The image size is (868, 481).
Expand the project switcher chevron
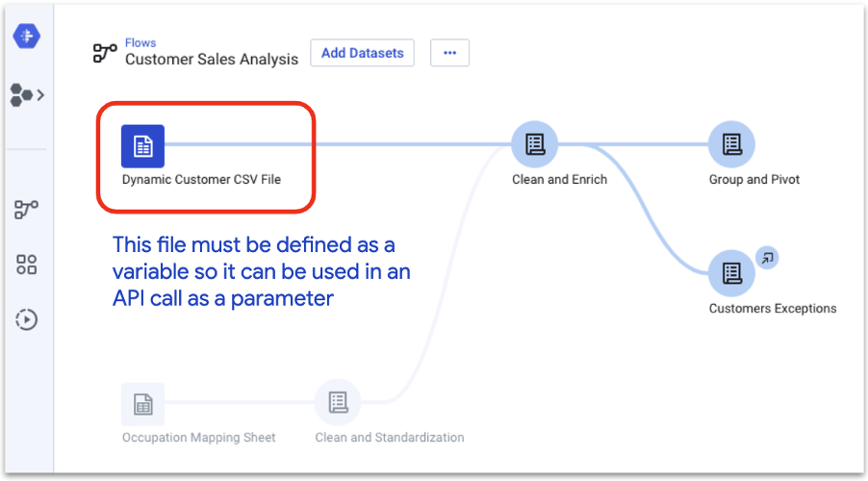[x=40, y=95]
